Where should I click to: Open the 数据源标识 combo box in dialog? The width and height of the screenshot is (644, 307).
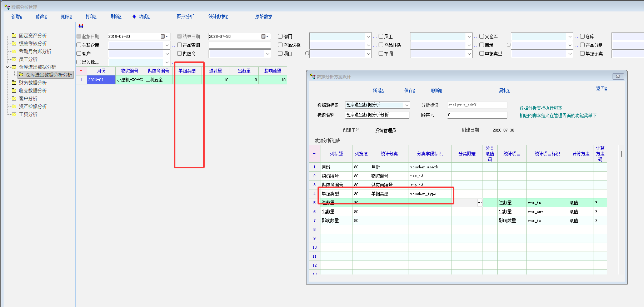tap(406, 105)
